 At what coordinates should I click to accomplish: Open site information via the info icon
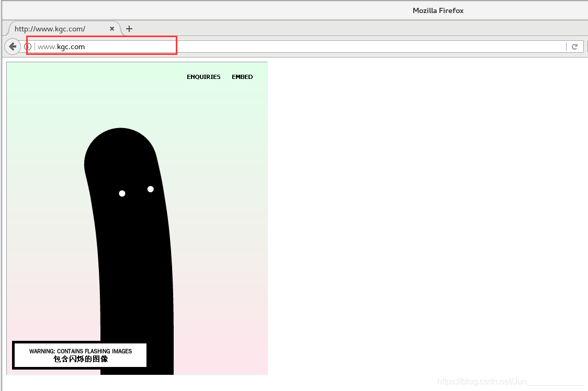[x=28, y=47]
